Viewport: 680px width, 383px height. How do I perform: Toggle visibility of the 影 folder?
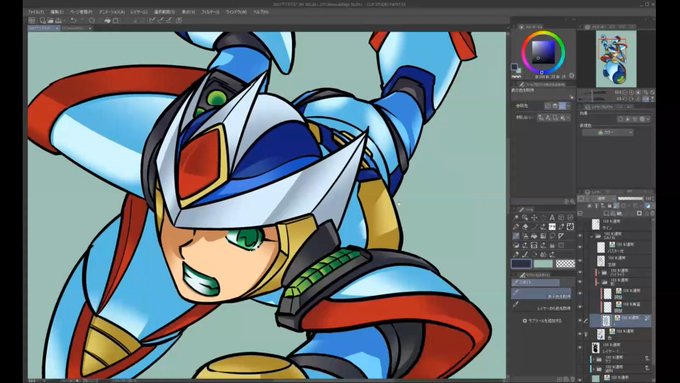click(x=579, y=281)
